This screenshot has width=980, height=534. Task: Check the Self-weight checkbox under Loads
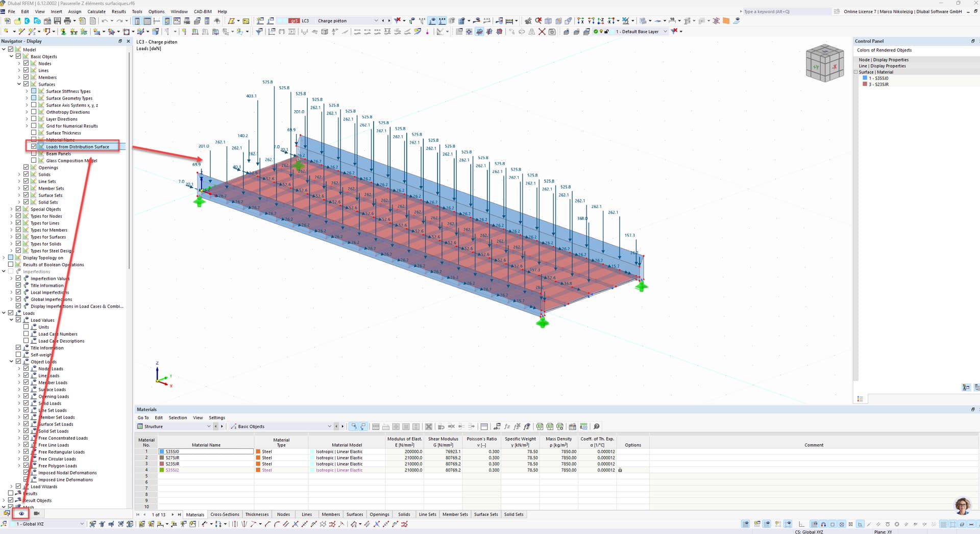(x=18, y=354)
